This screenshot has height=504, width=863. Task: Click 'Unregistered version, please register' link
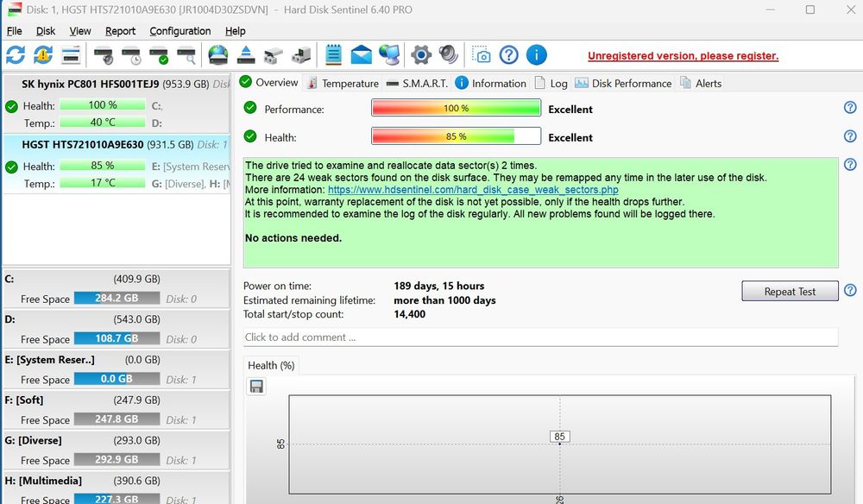[x=683, y=55]
